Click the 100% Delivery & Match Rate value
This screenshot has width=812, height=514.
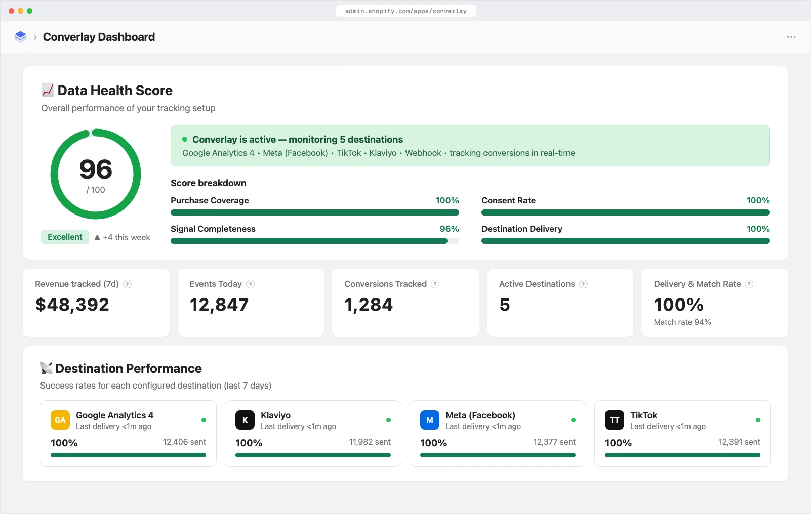[678, 305]
